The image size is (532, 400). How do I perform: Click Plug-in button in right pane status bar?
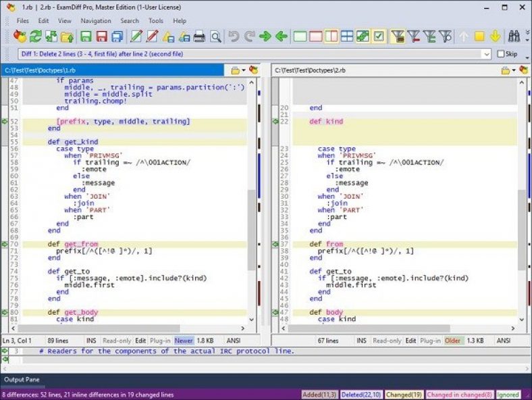point(429,341)
